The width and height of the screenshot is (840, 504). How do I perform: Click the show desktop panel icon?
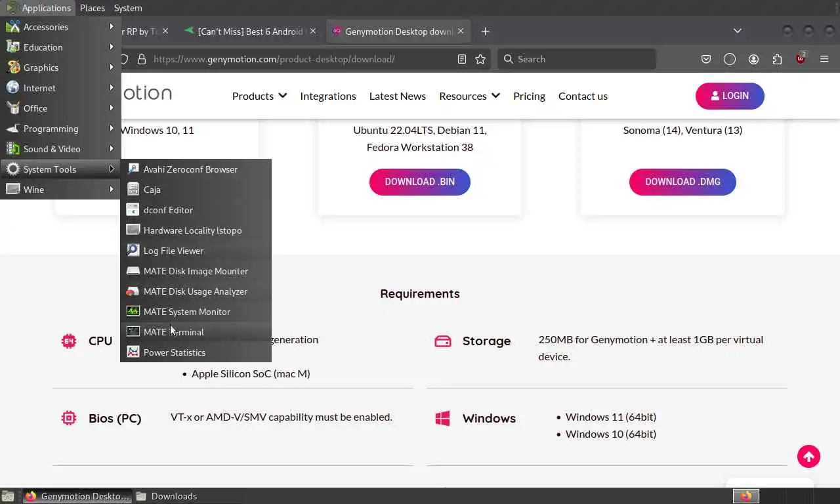coord(8,496)
